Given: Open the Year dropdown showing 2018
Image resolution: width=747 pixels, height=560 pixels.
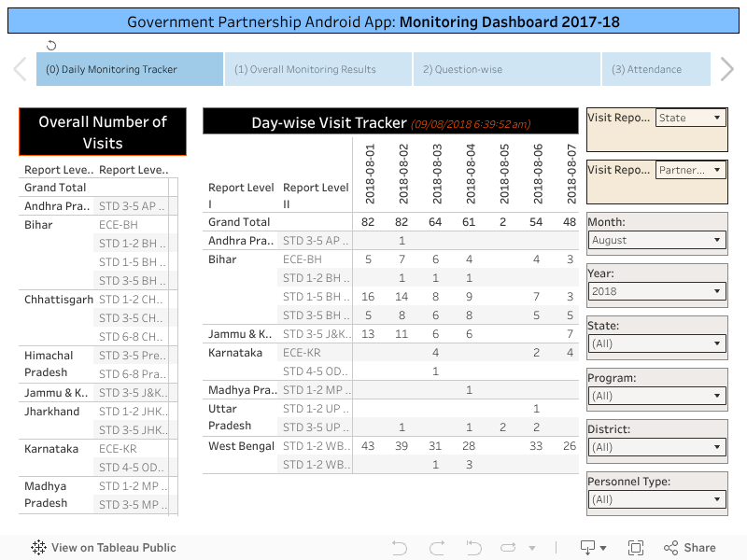Looking at the screenshot, I should point(657,291).
